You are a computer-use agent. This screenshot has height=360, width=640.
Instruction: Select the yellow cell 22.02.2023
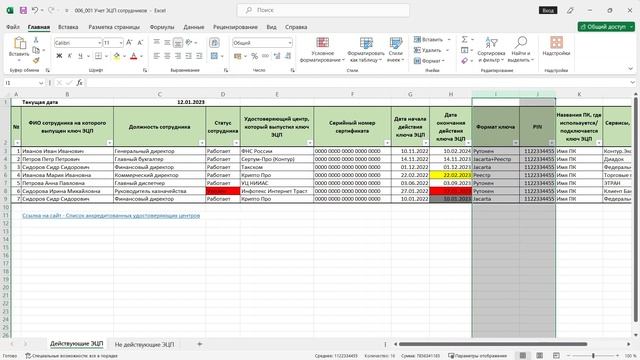coord(451,175)
